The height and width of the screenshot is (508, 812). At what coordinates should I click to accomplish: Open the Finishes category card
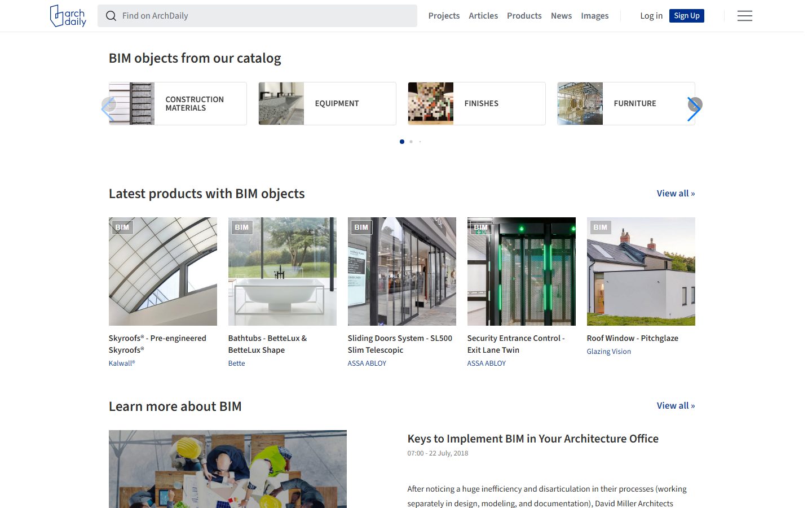(476, 103)
